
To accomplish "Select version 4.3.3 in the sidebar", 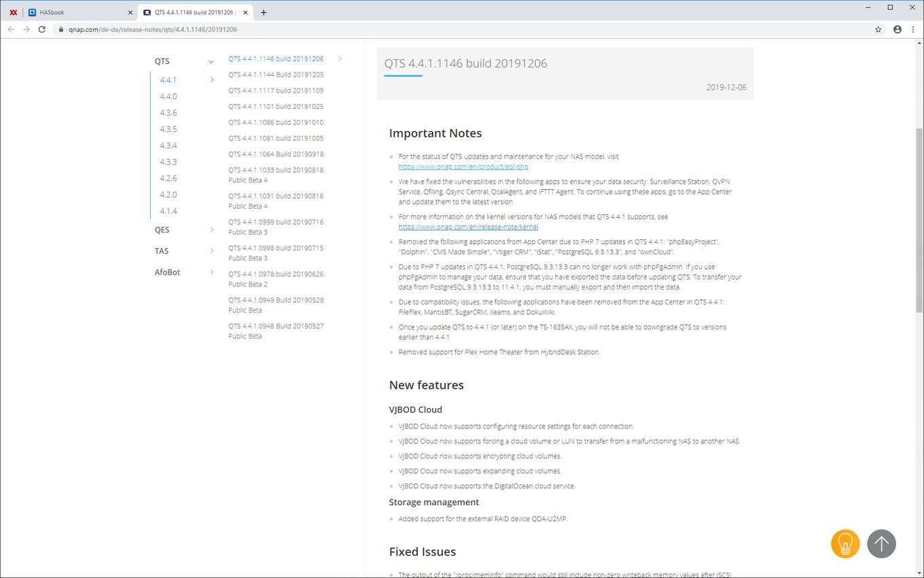I will (168, 162).
